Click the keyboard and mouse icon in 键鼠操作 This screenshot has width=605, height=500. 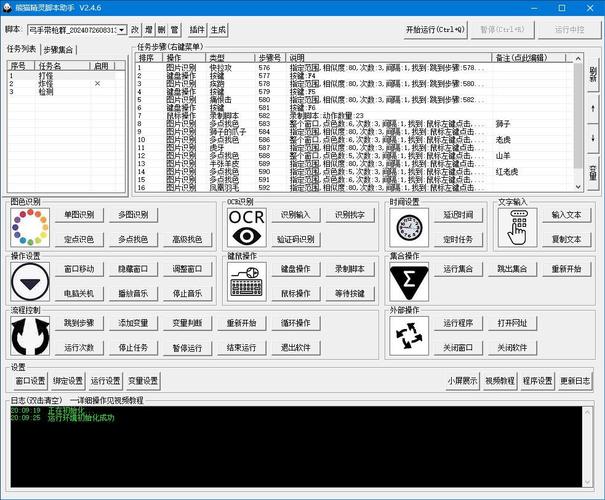click(247, 282)
